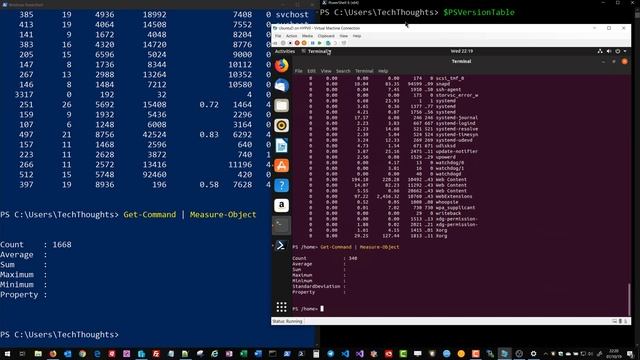640x360 pixels.
Task: Click the Ubuntu volume icon in top bar
Action: tap(609, 51)
